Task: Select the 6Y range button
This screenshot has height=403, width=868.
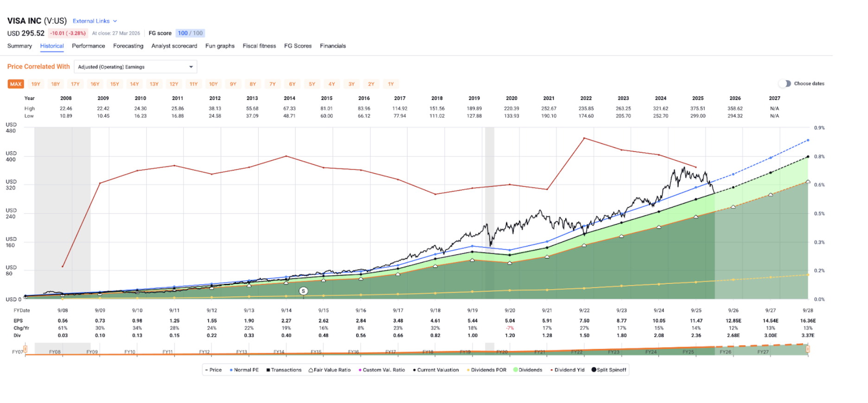Action: [292, 84]
